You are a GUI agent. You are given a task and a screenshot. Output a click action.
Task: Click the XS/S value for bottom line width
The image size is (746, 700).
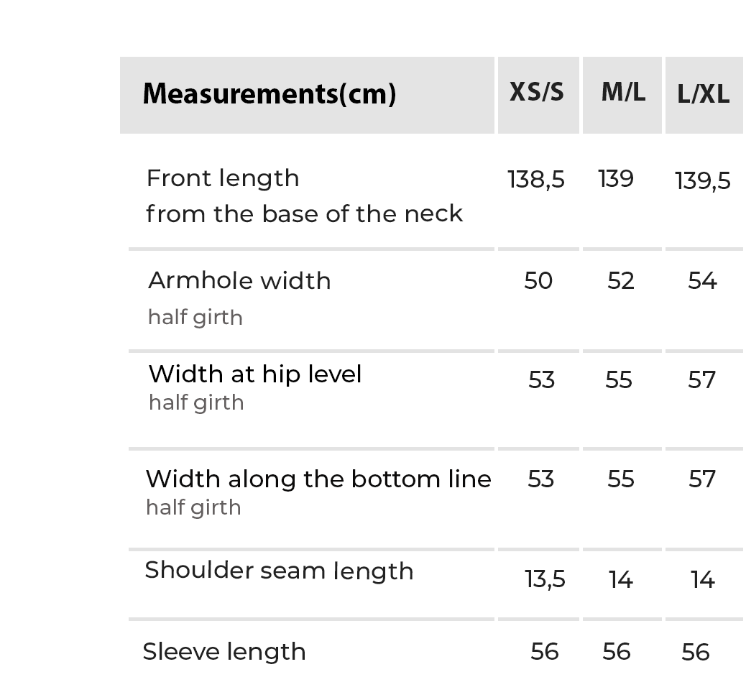click(x=541, y=479)
